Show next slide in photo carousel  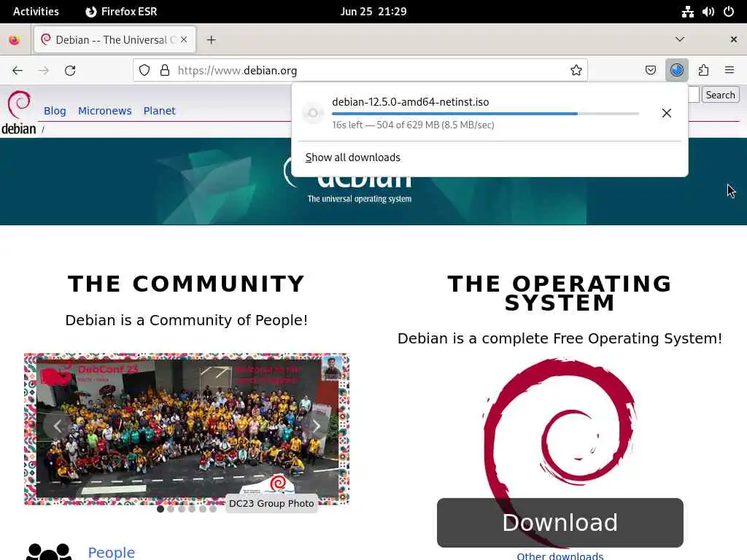coord(317,426)
